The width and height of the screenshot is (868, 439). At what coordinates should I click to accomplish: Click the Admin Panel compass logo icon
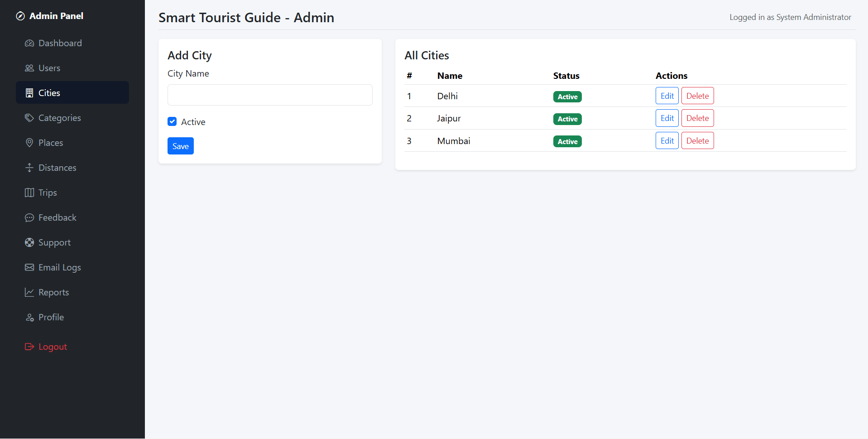pos(20,16)
